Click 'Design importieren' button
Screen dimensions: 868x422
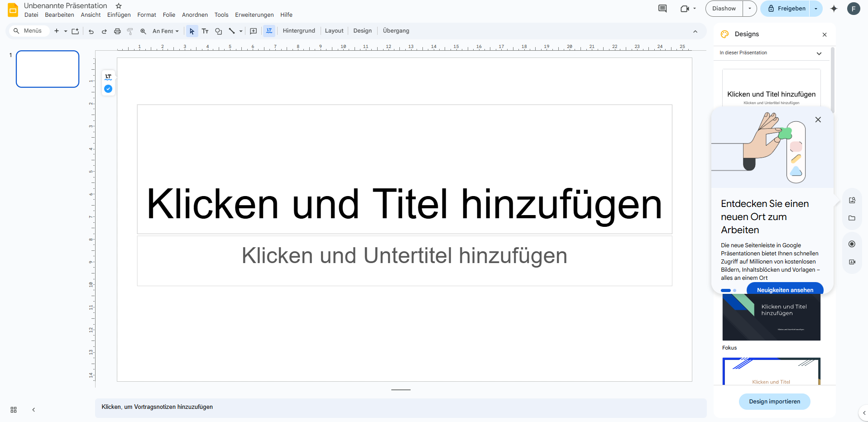point(774,402)
